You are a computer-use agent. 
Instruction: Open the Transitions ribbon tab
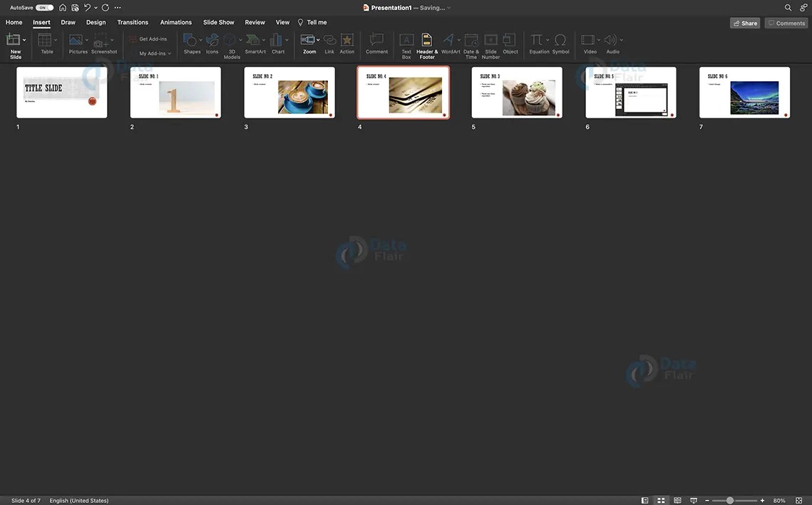point(132,22)
